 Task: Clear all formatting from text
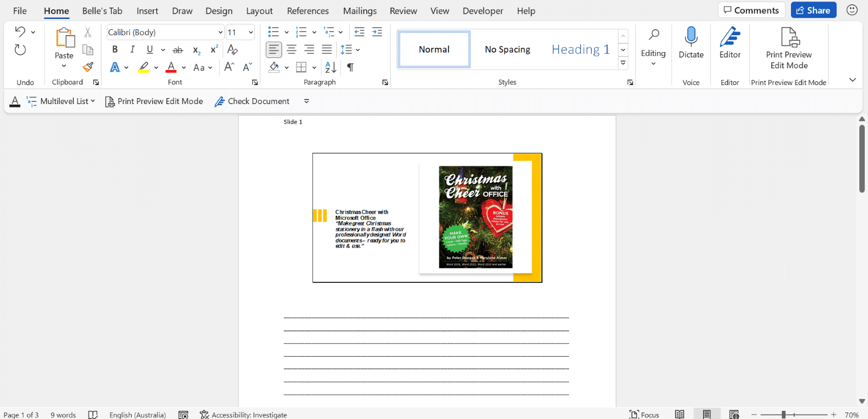click(233, 50)
